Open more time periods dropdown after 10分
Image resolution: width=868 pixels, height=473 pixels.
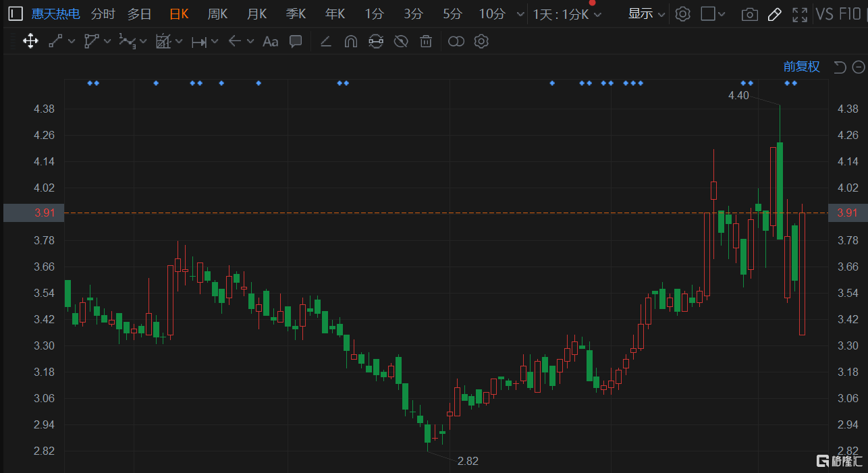520,14
